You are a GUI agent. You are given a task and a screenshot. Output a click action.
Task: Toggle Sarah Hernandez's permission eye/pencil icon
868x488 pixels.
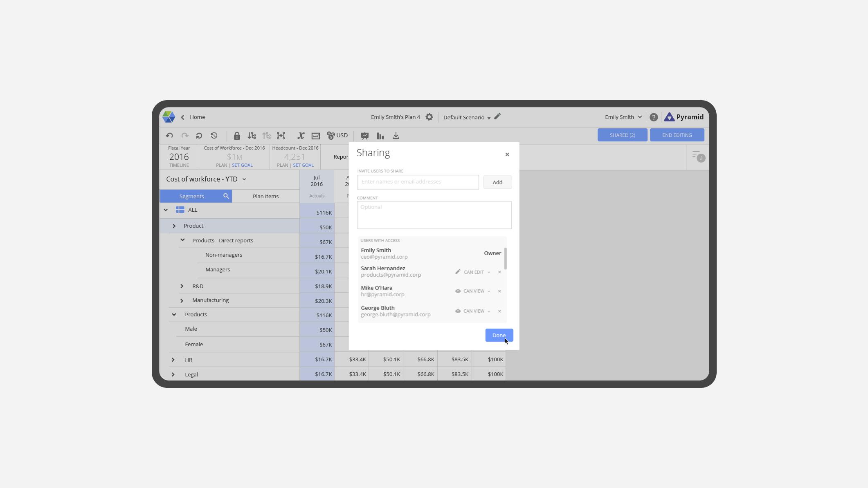457,271
